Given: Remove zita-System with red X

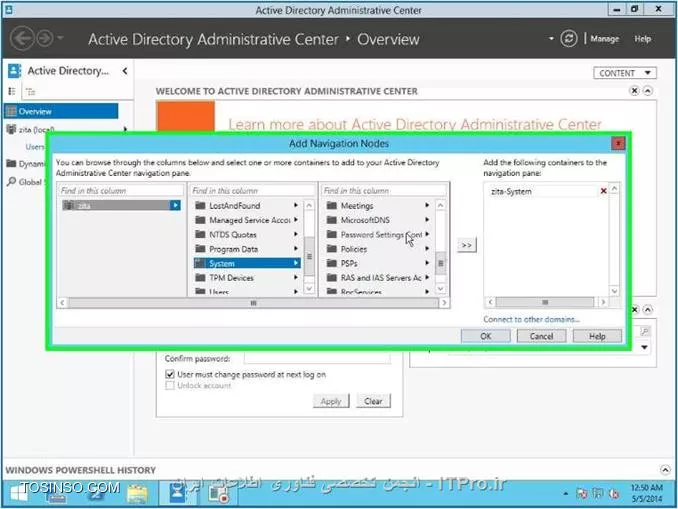Looking at the screenshot, I should 604,191.
